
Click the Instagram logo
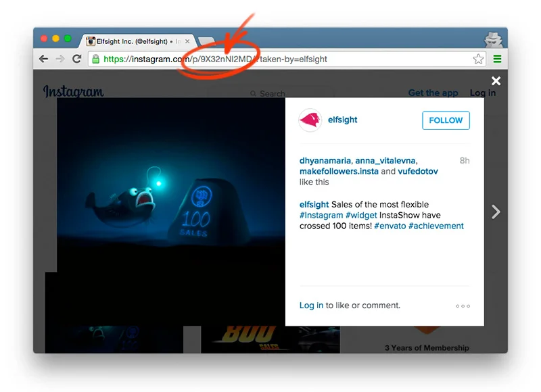click(73, 92)
